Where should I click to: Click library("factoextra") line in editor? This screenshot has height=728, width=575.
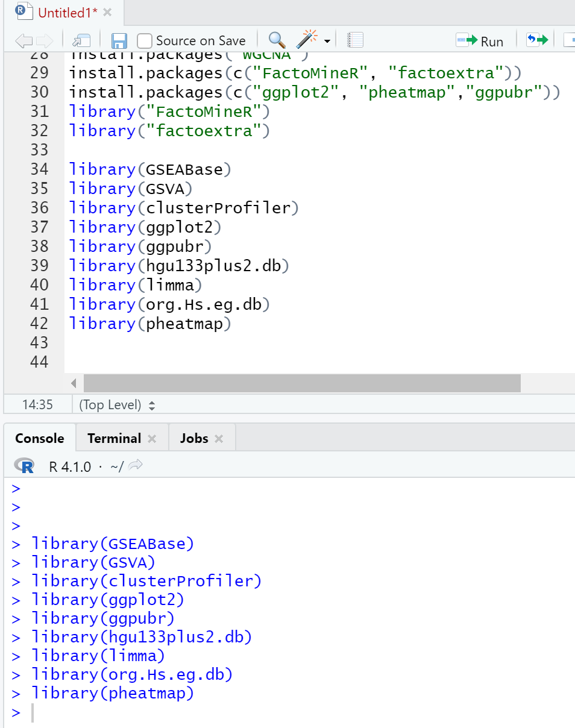[x=169, y=131]
